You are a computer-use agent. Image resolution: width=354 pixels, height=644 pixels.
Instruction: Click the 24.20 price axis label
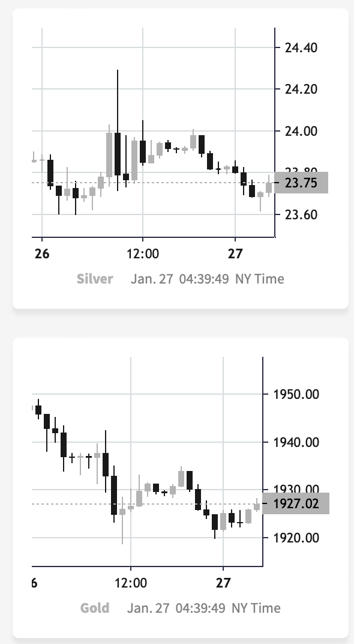[x=301, y=89]
